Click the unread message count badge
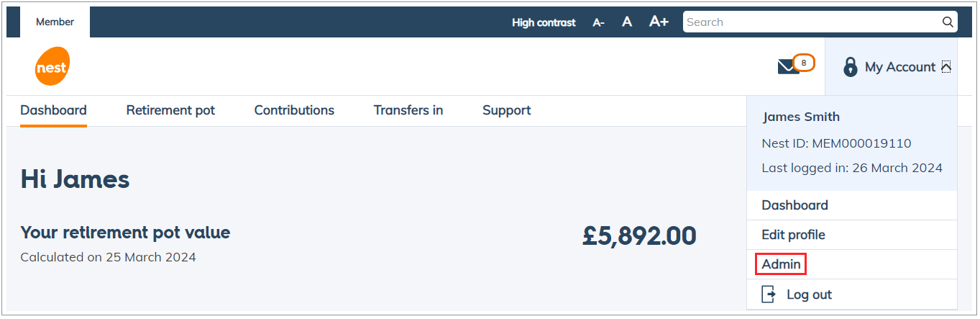980x319 pixels. coord(804,63)
